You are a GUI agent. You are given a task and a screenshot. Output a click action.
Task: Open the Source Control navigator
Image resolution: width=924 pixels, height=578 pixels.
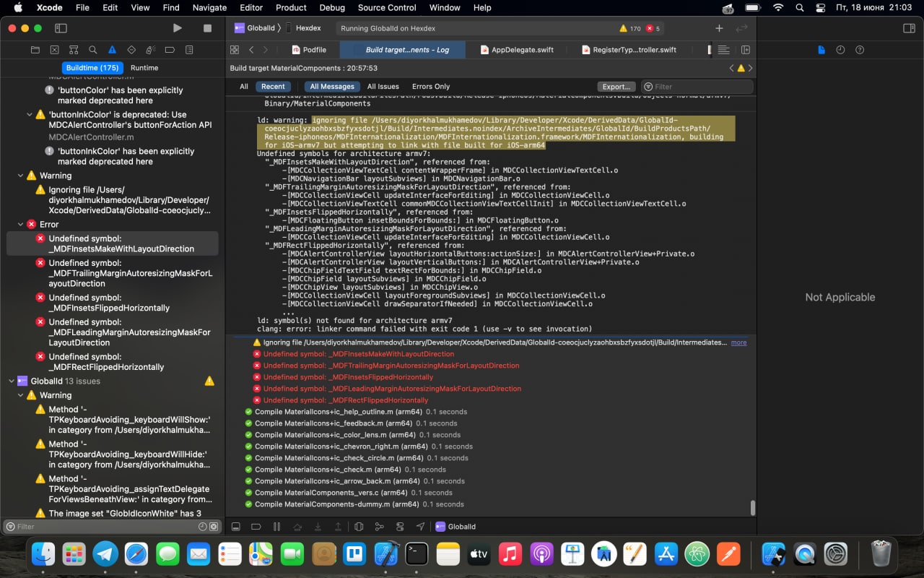[54, 50]
